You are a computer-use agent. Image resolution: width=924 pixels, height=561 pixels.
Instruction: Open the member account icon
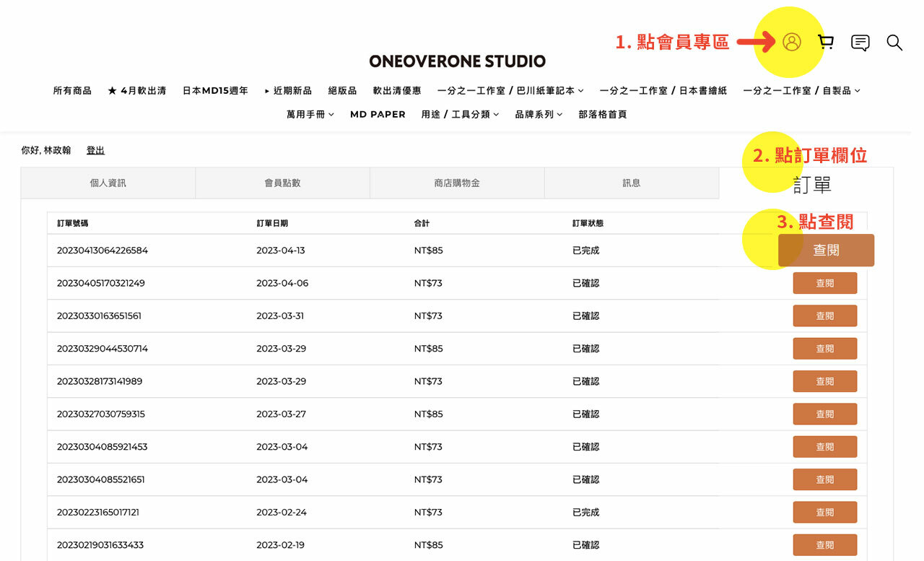792,43
